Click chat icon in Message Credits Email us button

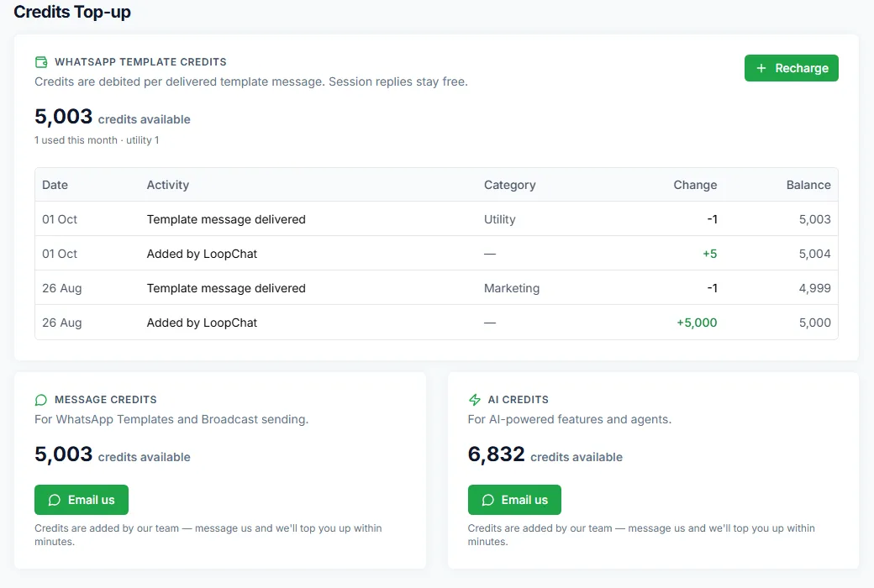point(54,500)
